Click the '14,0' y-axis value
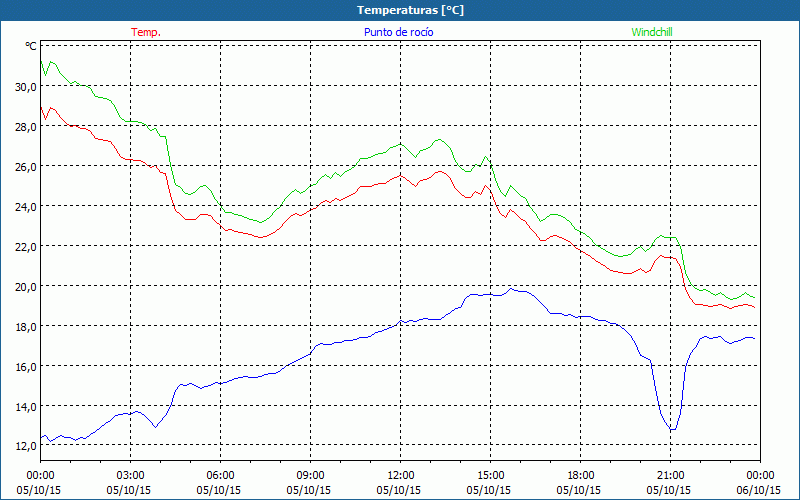 pos(26,407)
